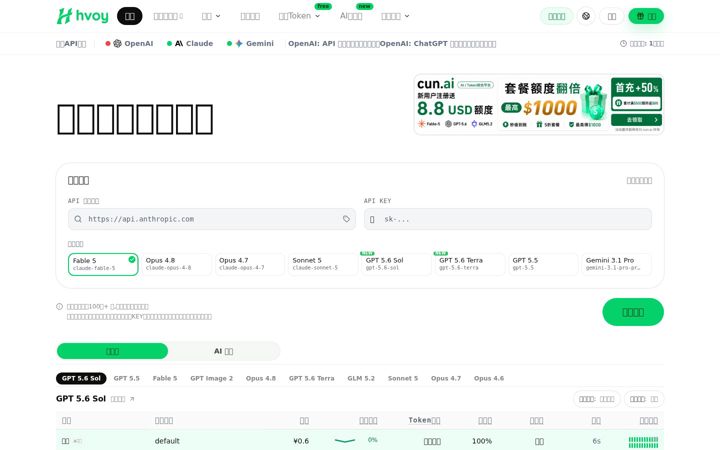Open the external link arrow beside GPT 5.6 Sol

click(132, 399)
